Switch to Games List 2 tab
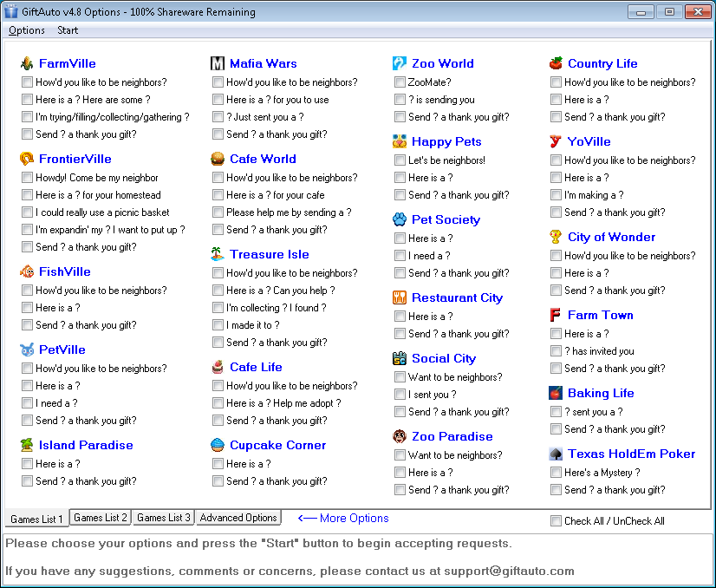The width and height of the screenshot is (716, 588). tap(101, 518)
